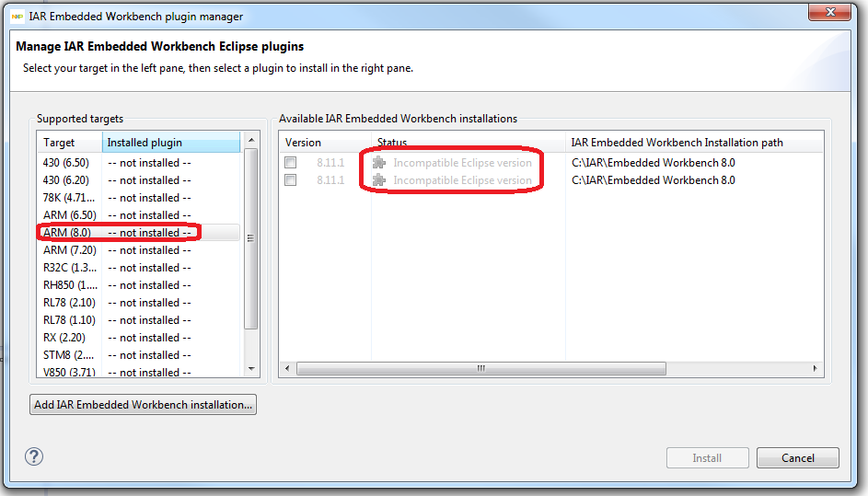Click the Install button

(x=708, y=457)
